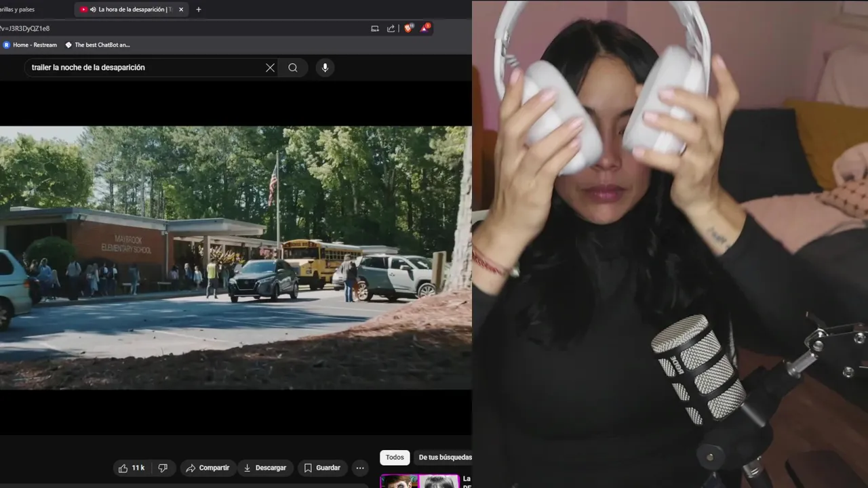Start voice search with the microphone icon
The image size is (868, 488).
[325, 68]
